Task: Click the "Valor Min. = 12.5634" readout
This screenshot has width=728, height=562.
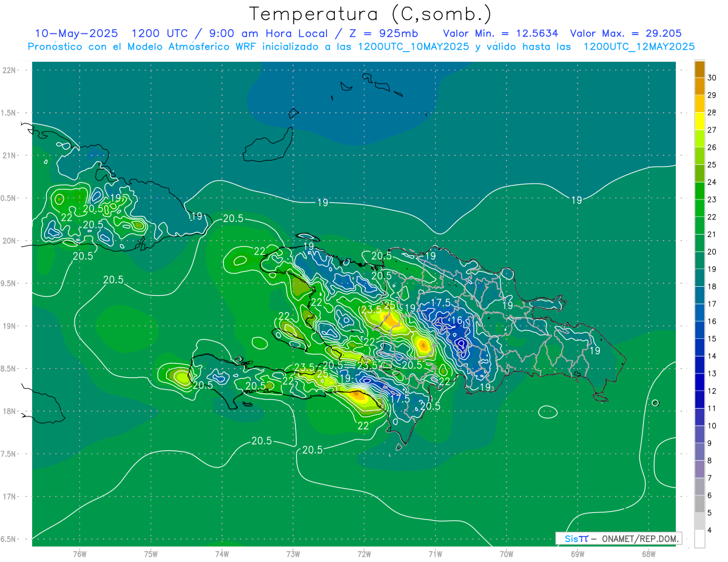Action: pos(500,33)
